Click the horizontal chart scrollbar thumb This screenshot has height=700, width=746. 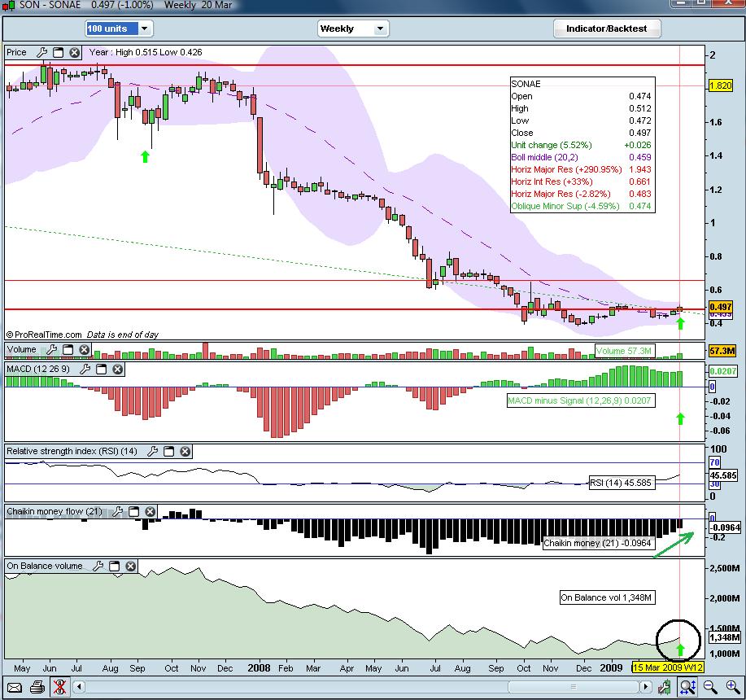click(574, 687)
